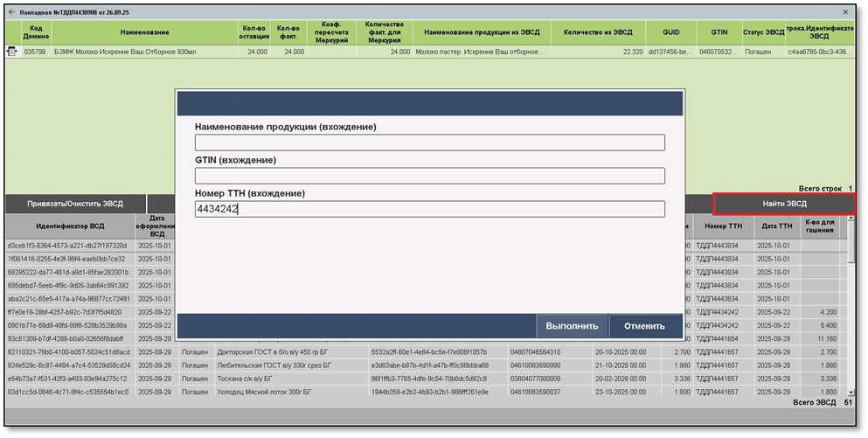Click the Выполнить button
Screen dimensions: 868x438
pyautogui.click(x=572, y=326)
